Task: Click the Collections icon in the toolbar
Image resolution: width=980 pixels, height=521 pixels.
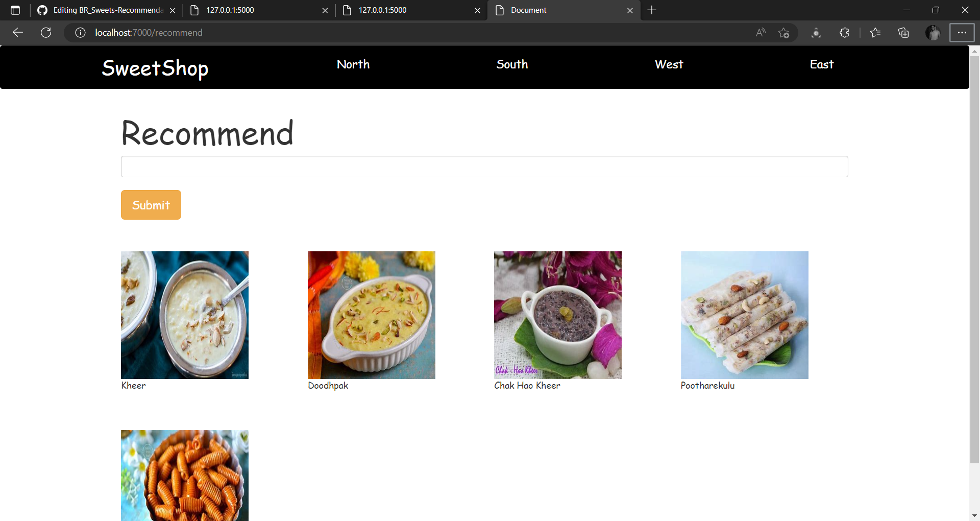Action: [x=903, y=32]
